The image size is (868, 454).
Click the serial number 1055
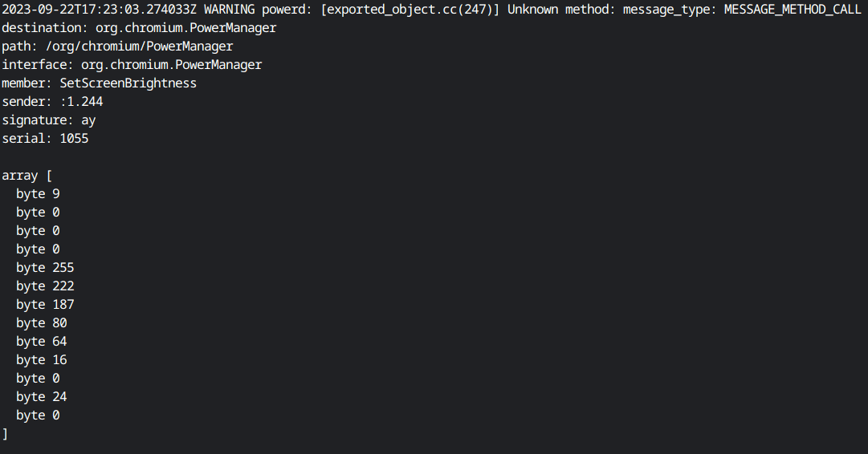(x=74, y=138)
